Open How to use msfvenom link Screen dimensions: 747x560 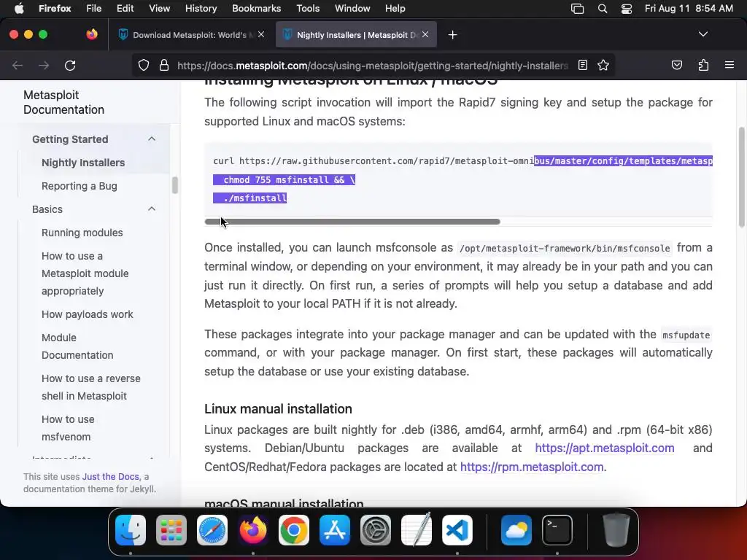pyautogui.click(x=68, y=428)
